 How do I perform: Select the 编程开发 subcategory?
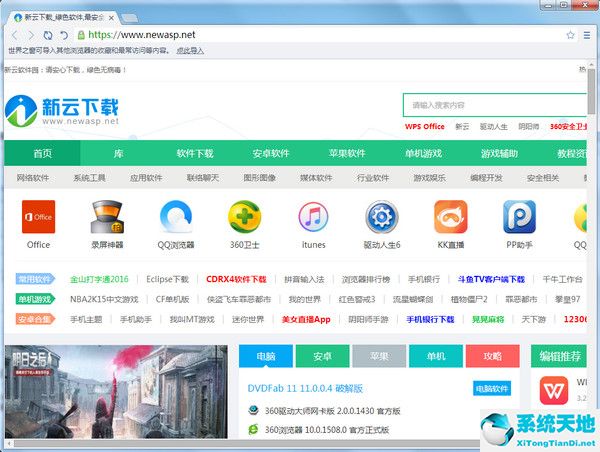(486, 178)
